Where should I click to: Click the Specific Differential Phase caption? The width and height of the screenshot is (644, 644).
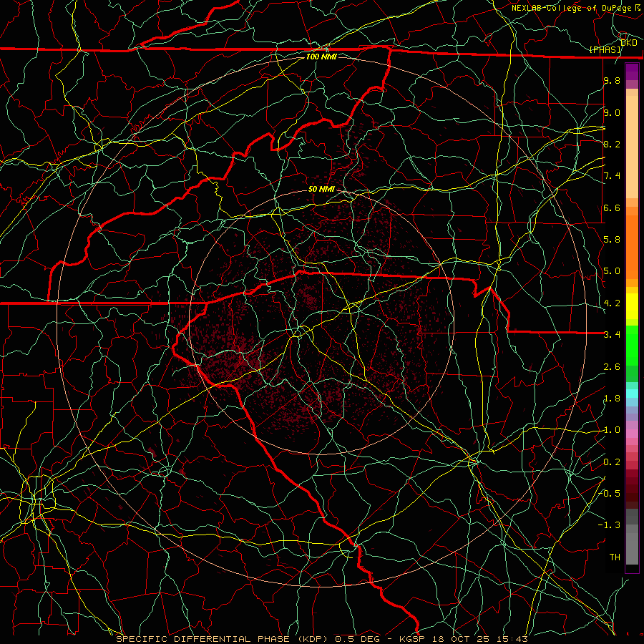[321, 639]
